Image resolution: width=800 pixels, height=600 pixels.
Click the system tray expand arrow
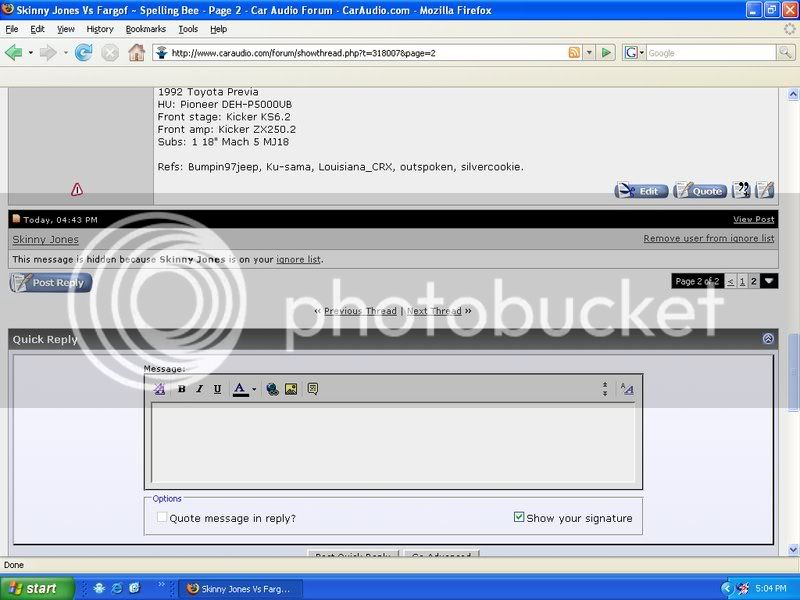(727, 588)
